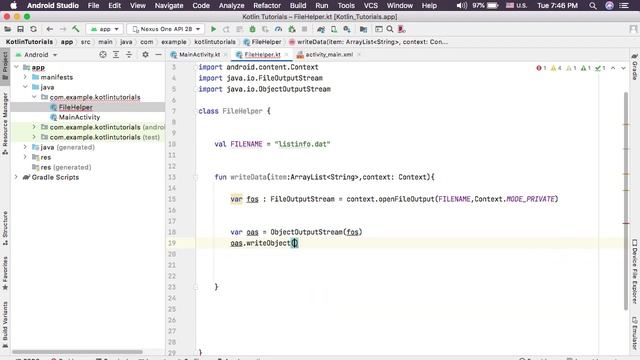Close the FileHelper.kt tab
The width and height of the screenshot is (640, 360).
point(287,54)
